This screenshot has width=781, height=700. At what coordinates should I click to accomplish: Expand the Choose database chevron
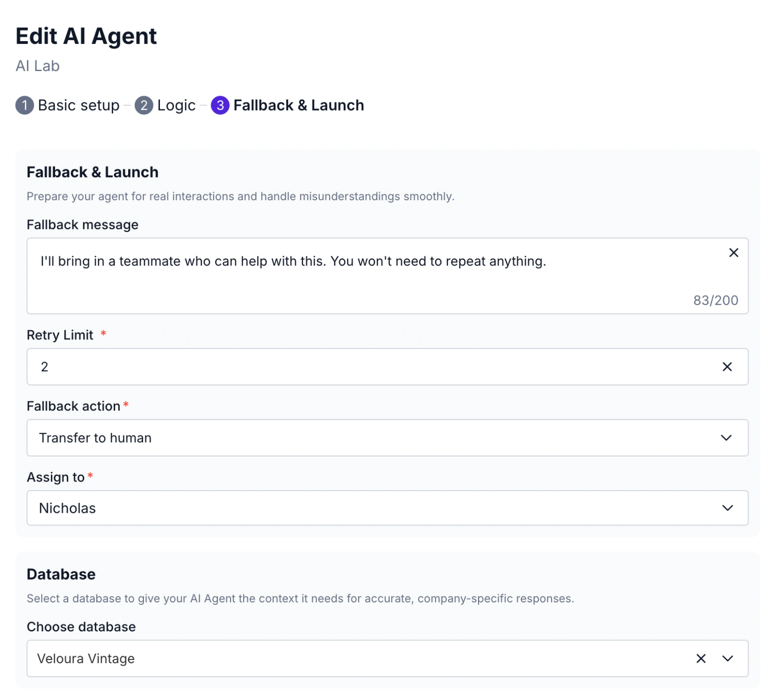coord(727,658)
